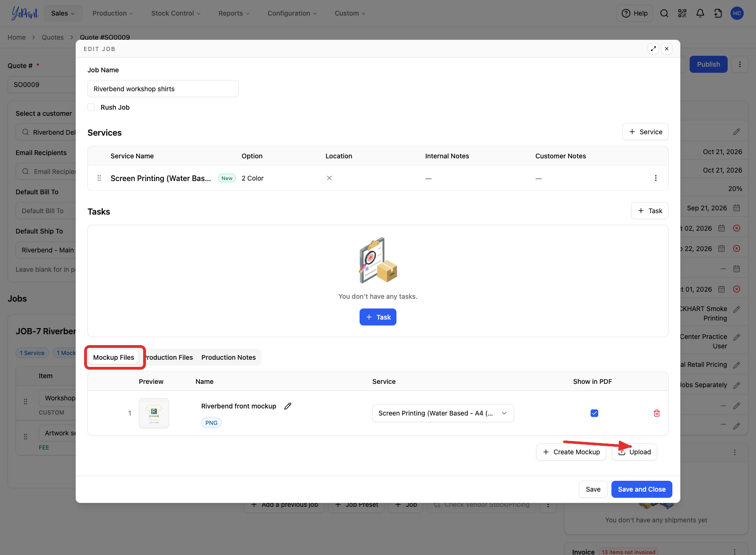Switch to Mockup Files tab
This screenshot has height=555, width=756.
[x=114, y=357]
